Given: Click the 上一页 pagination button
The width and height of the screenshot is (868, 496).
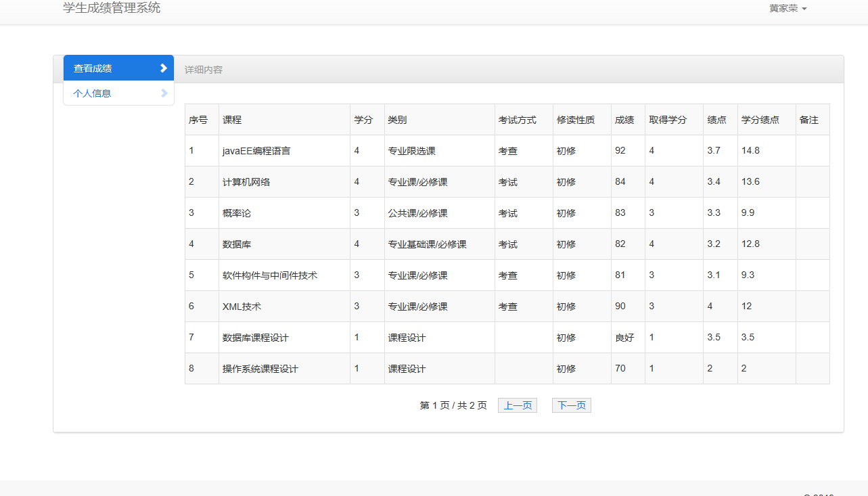Looking at the screenshot, I should [517, 405].
